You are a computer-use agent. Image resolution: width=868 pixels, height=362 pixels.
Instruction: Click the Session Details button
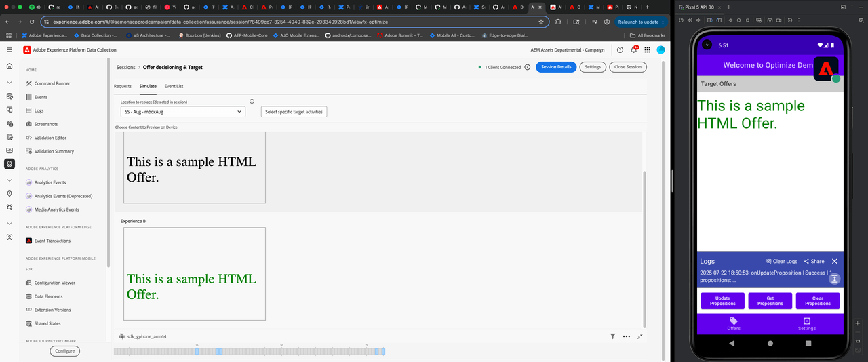556,67
